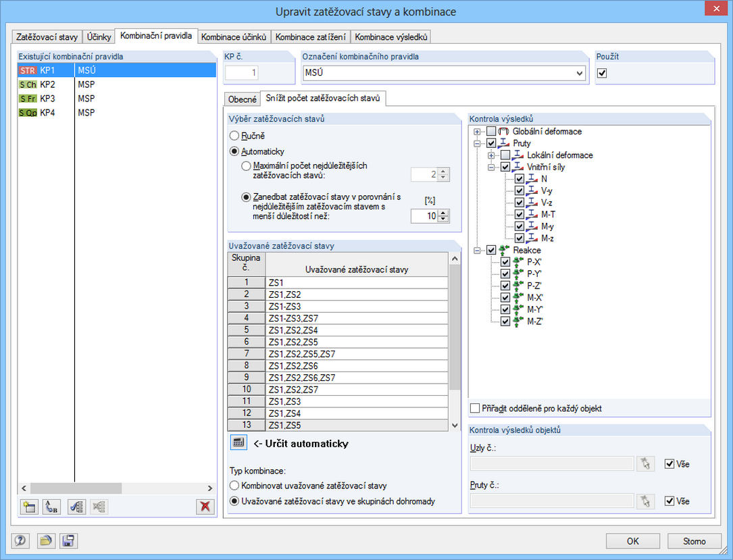
Task: Toggle Vše checkbox for Pruty č.
Action: pyautogui.click(x=669, y=501)
